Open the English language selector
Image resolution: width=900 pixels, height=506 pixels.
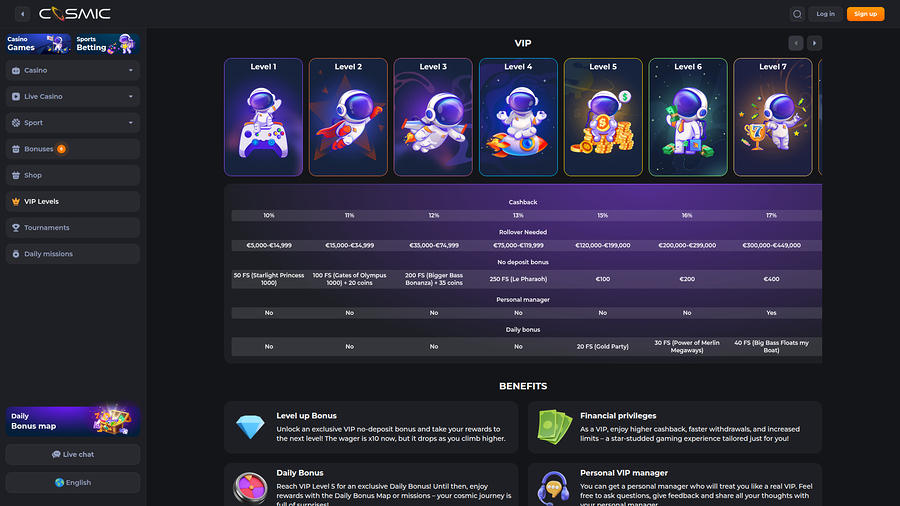(x=73, y=482)
